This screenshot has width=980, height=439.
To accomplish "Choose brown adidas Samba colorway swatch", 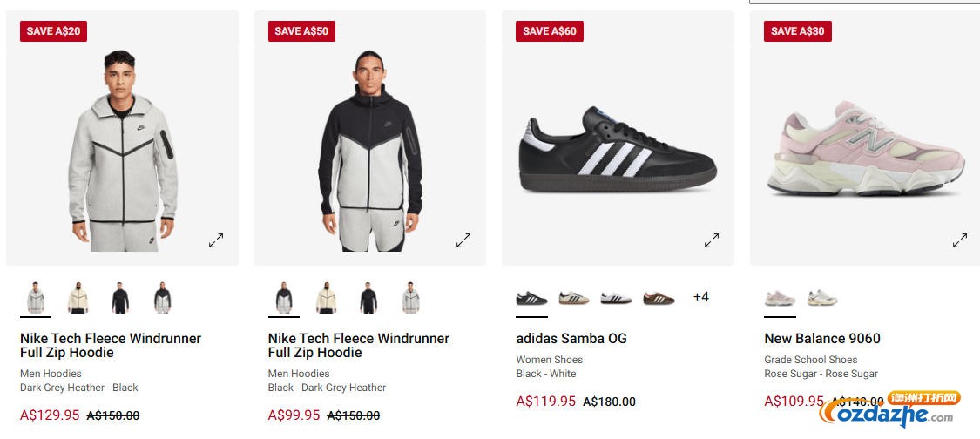I will 659,298.
